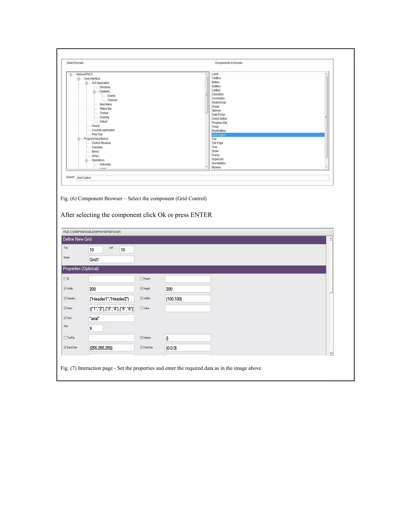Click the Name field Grid1
Viewport: 411px width, 532px height.
[111, 259]
